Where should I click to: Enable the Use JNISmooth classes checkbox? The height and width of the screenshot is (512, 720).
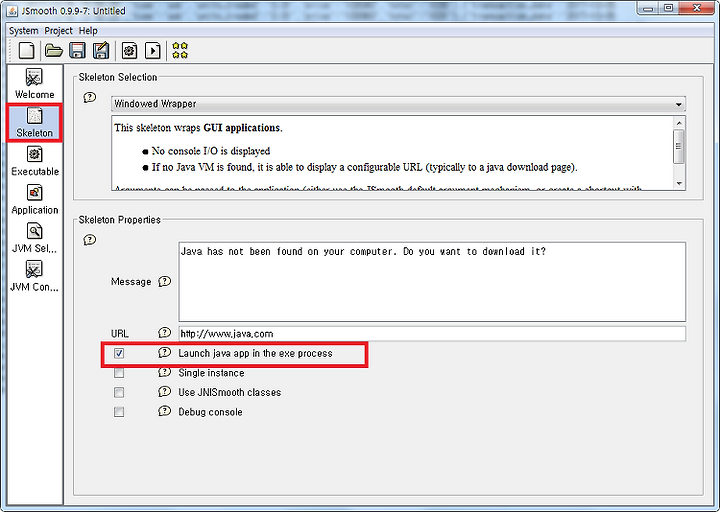[119, 392]
